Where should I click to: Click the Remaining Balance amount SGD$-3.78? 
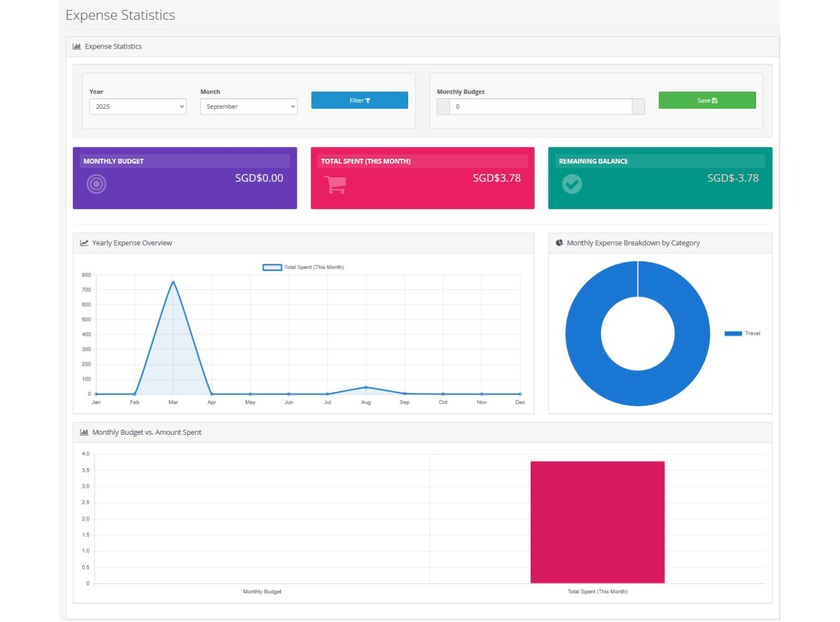click(732, 179)
